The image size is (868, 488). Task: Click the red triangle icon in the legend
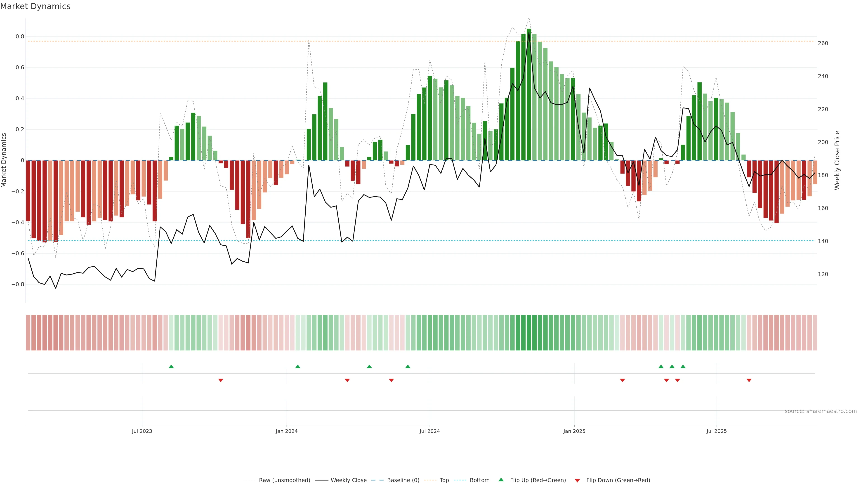(x=577, y=480)
